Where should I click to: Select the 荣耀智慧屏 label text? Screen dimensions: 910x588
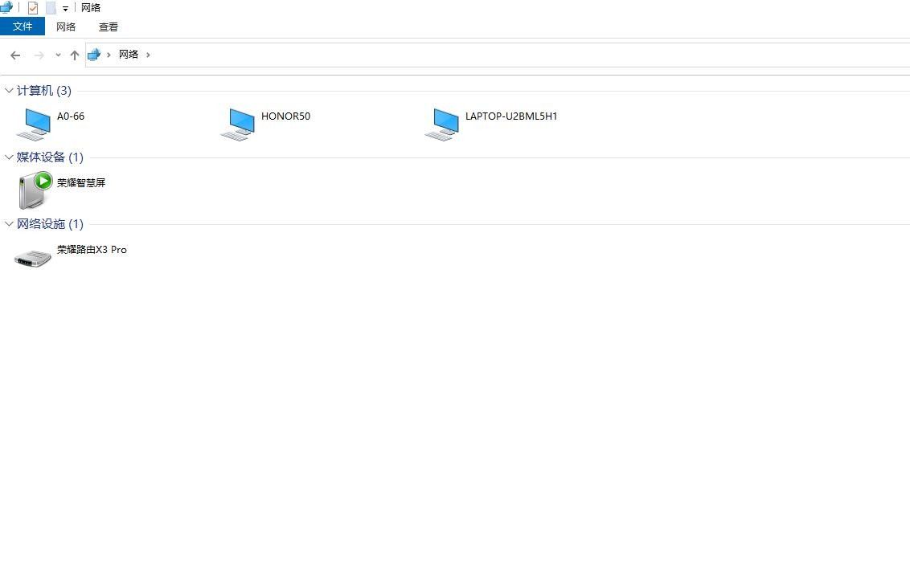[x=81, y=182]
